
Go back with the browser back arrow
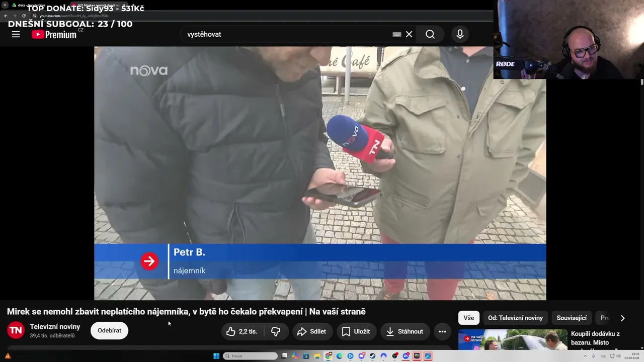point(6,16)
